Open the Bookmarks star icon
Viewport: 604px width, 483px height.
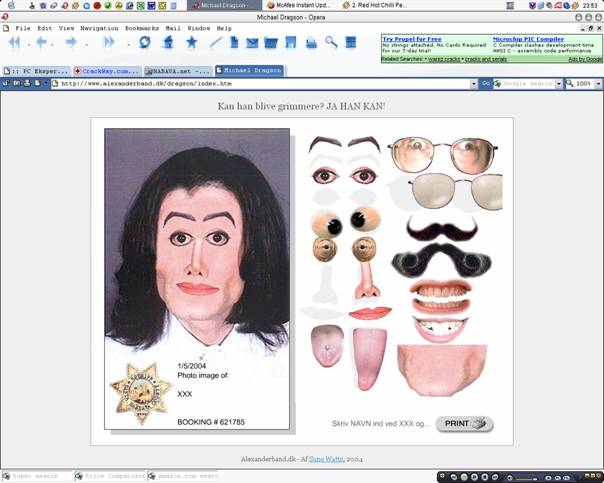click(x=191, y=43)
